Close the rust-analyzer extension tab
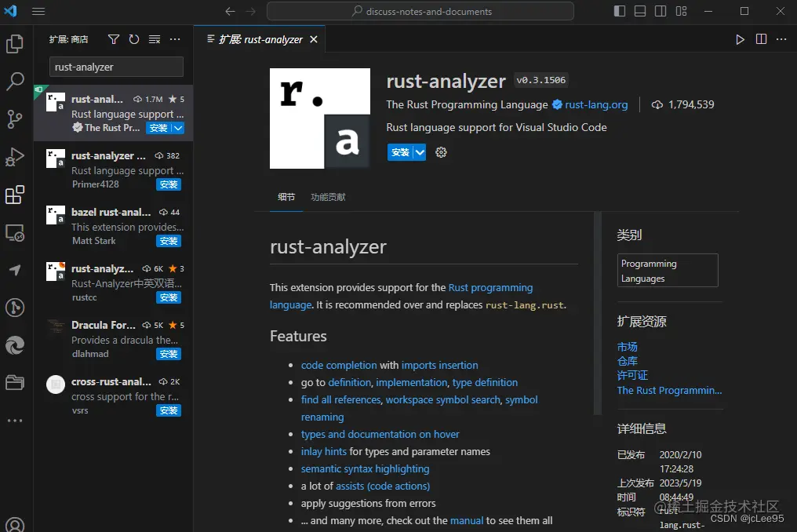797x532 pixels. pos(314,39)
